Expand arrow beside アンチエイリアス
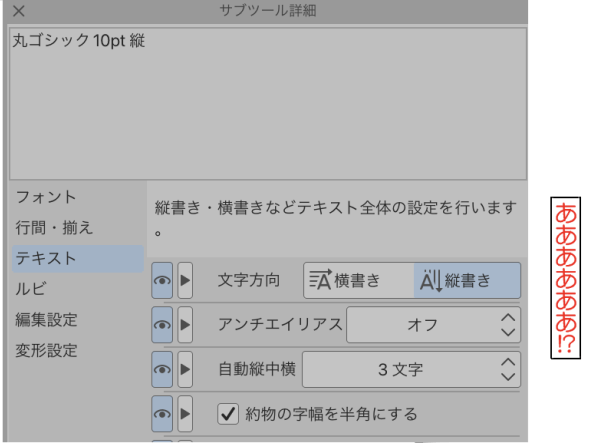Viewport: 600px width, 443px height. pos(185,325)
